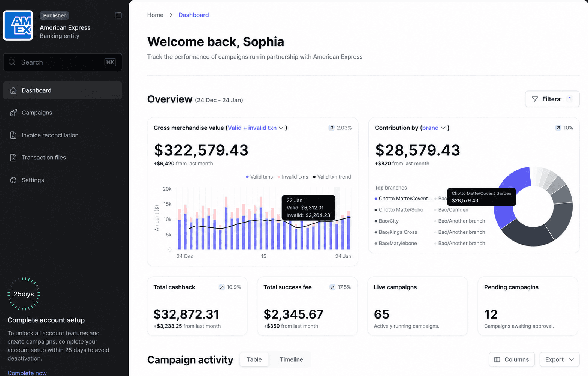Toggle Valid txns legend series
Screen dimensions: 588x376
pyautogui.click(x=259, y=177)
